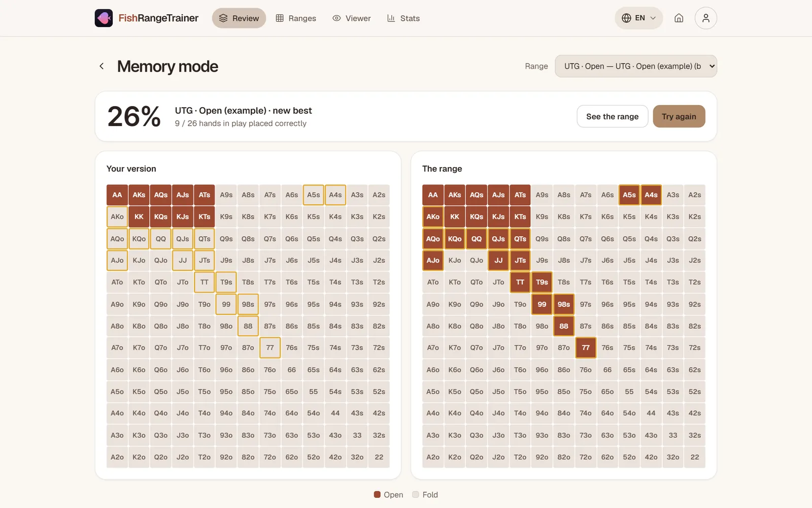812x508 pixels.
Task: Click AJo cell in Your version grid
Action: coord(117,261)
